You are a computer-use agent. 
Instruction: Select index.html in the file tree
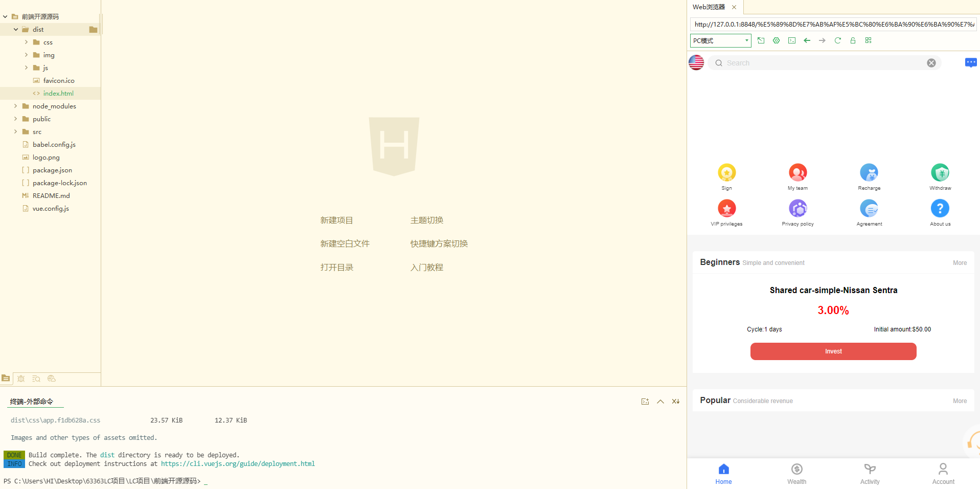58,93
